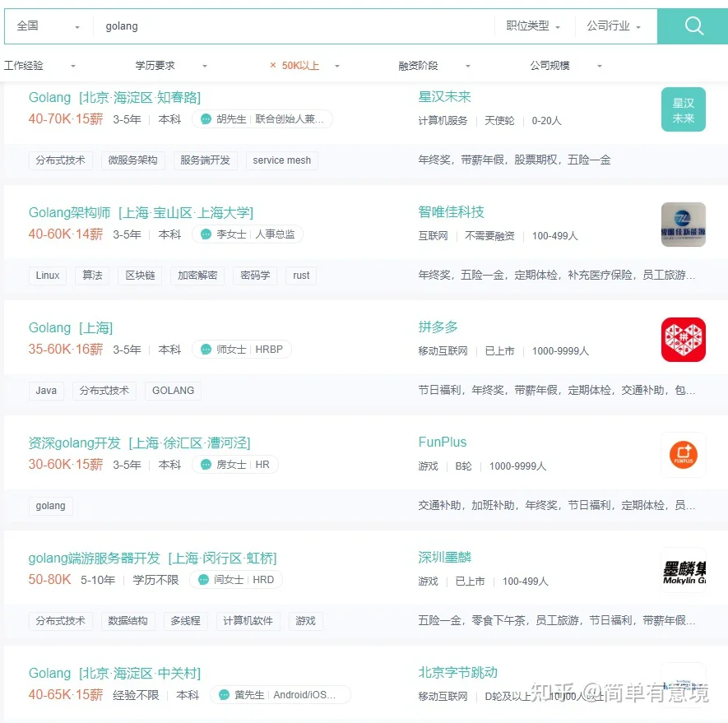Open the 全国 city dropdown

tap(49, 26)
